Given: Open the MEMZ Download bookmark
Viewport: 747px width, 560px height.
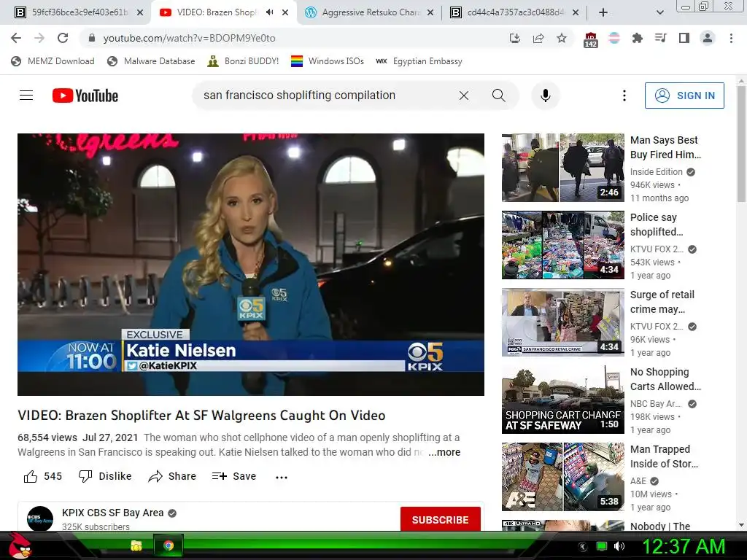Looking at the screenshot, I should coord(53,61).
